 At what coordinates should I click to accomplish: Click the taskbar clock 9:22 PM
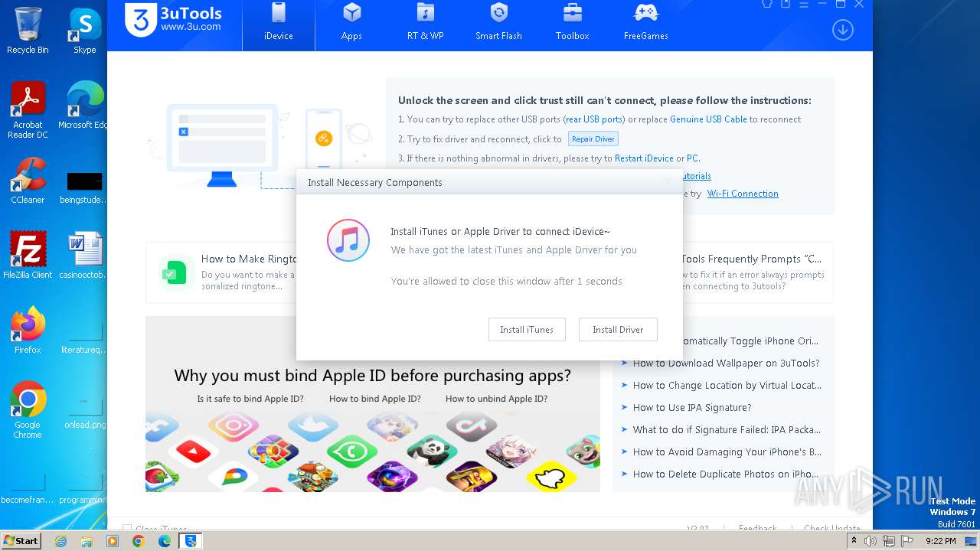coord(940,541)
